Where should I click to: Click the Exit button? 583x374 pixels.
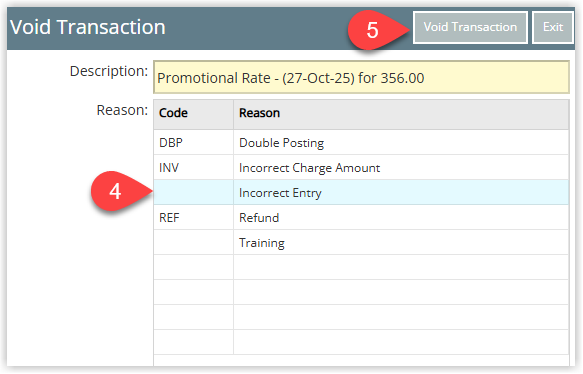pyautogui.click(x=553, y=28)
